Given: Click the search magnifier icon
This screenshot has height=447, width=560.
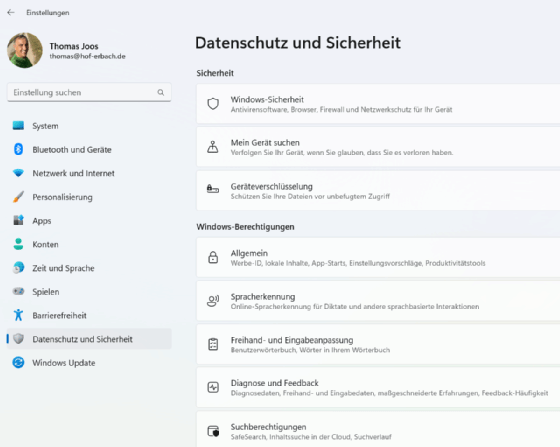Looking at the screenshot, I should [x=161, y=92].
